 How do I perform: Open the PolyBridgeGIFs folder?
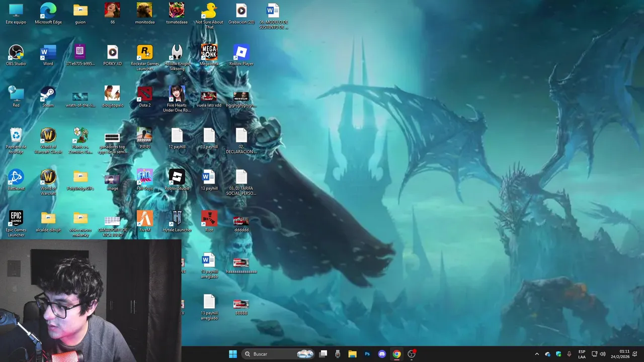(x=80, y=180)
